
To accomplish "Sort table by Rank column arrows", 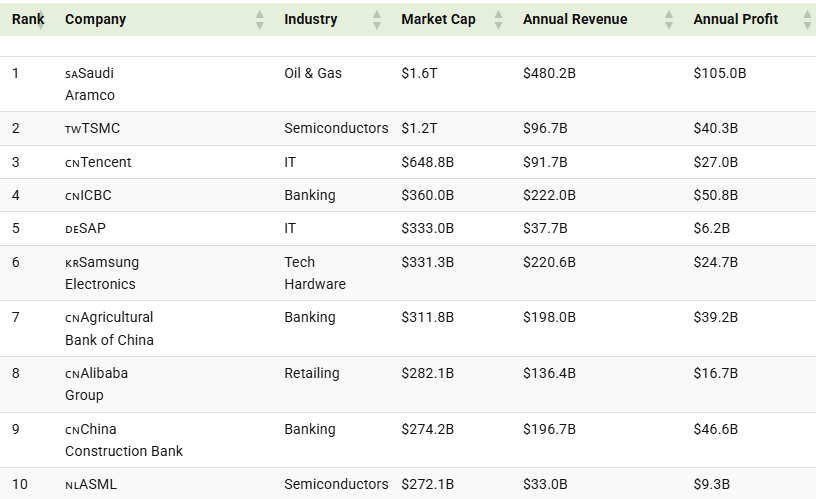I will pyautogui.click(x=41, y=20).
